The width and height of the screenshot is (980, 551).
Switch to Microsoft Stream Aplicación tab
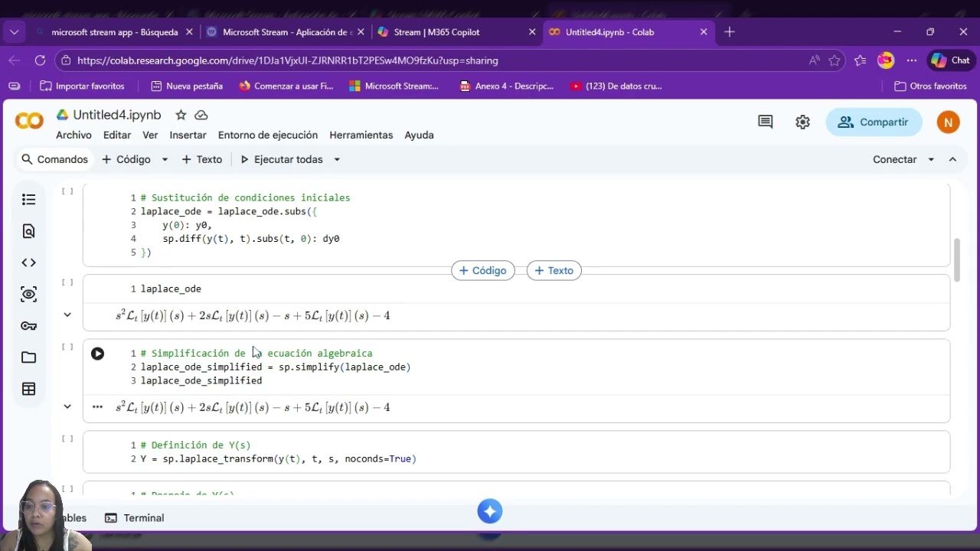(x=287, y=32)
